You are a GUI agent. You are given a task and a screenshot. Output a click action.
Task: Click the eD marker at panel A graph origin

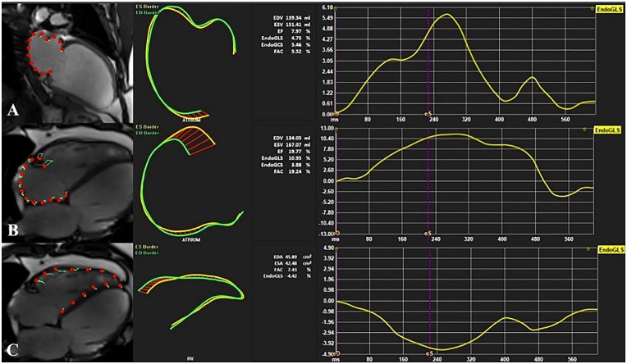coord(337,114)
